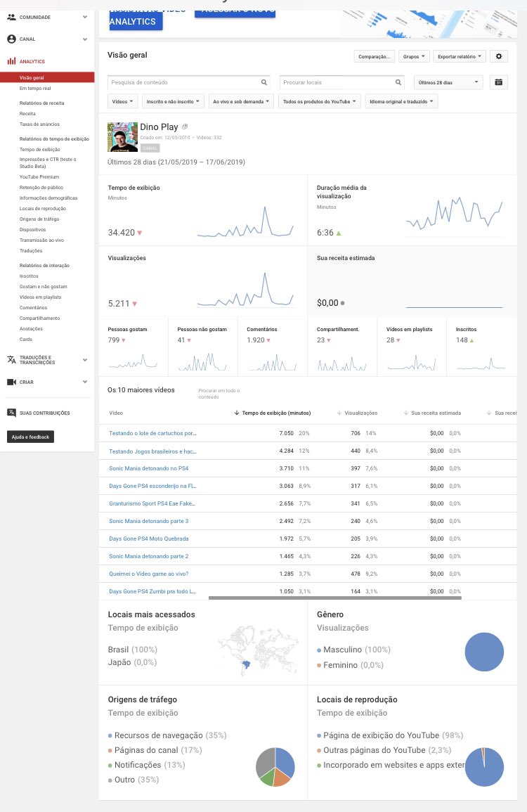This screenshot has width=527, height=812.
Task: Click the Visualizações chart card
Action: tap(203, 281)
